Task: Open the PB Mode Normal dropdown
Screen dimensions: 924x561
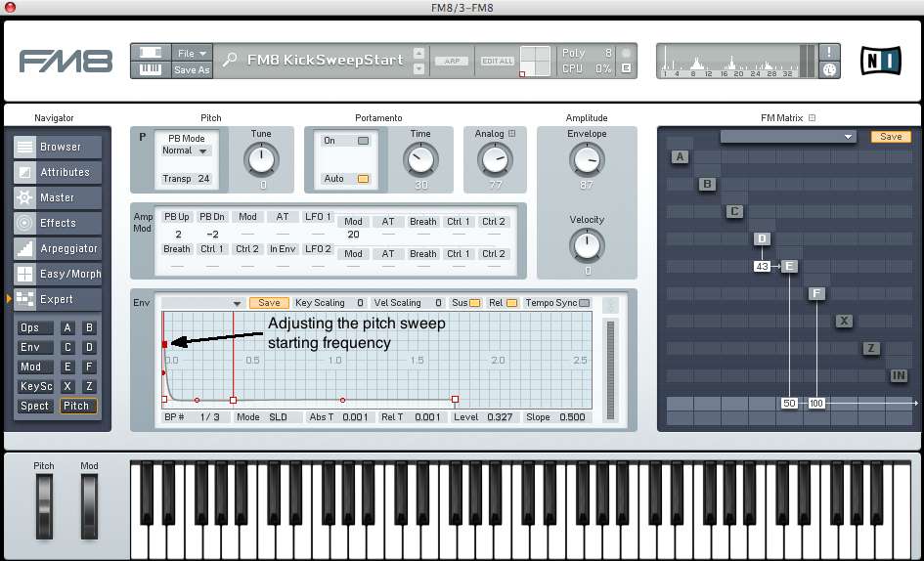Action: (x=186, y=151)
